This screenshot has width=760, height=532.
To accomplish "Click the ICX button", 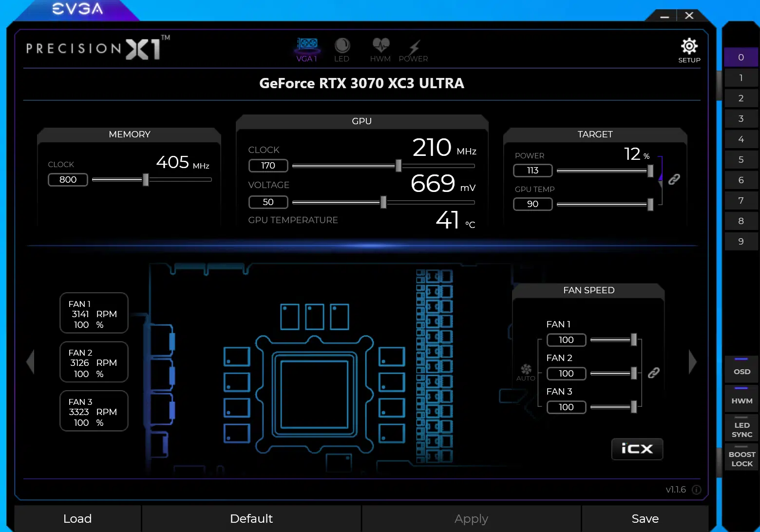I will coord(637,449).
